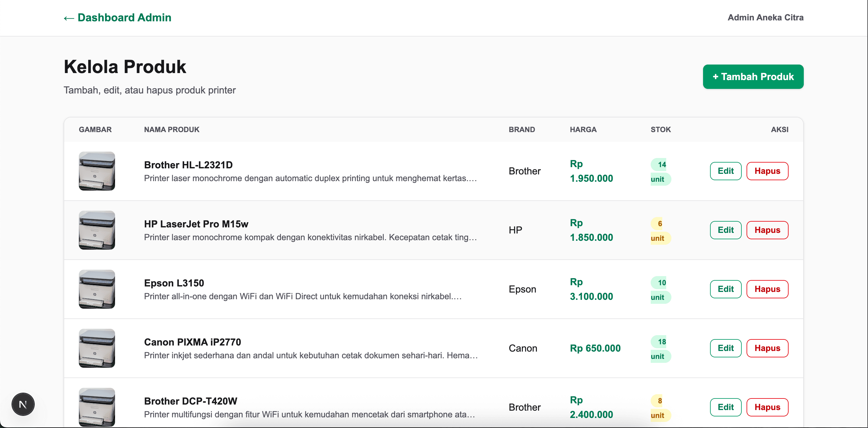Click the Canon brand cell

coord(523,348)
